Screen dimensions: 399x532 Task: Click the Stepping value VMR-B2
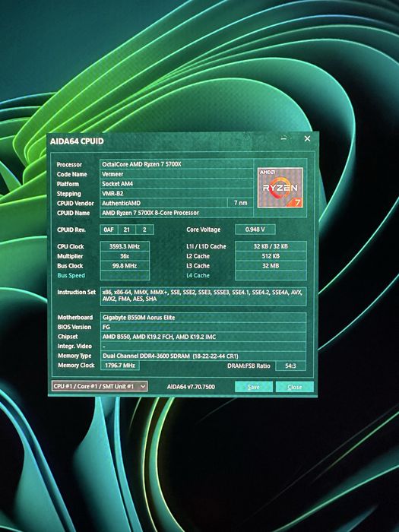(176, 193)
